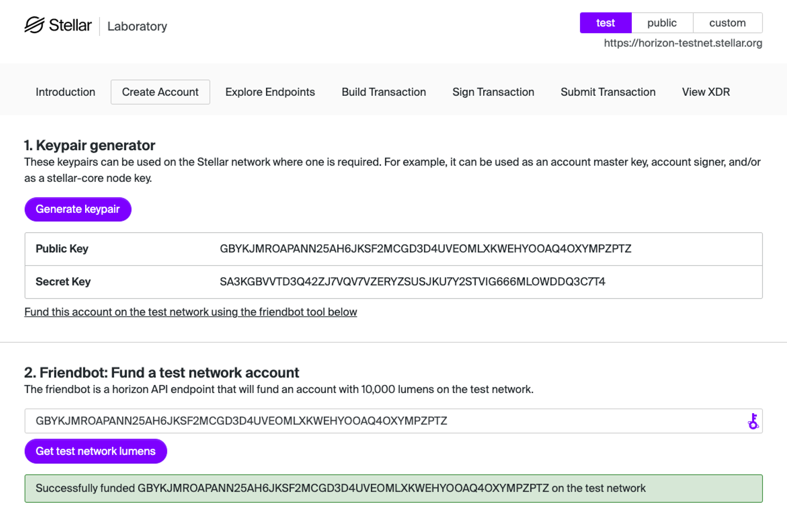This screenshot has height=532, width=787.
Task: Open the Submit Transaction tab
Action: (x=608, y=92)
